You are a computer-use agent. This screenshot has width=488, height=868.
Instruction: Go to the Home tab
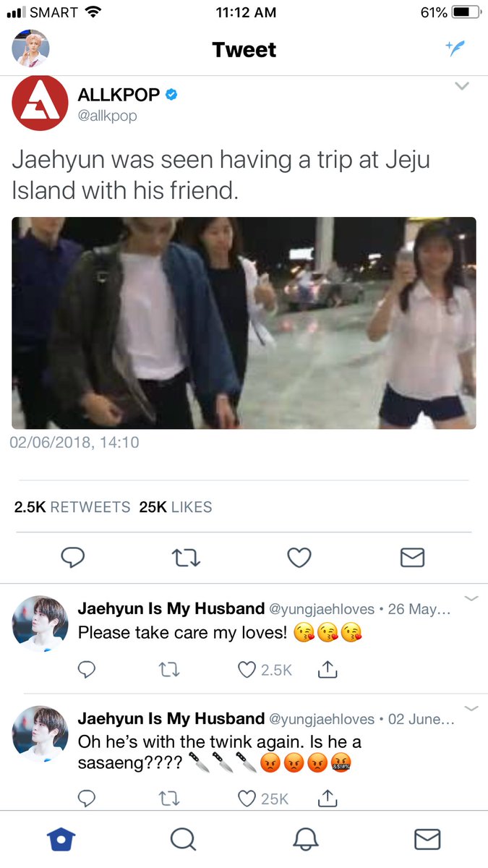tap(61, 838)
